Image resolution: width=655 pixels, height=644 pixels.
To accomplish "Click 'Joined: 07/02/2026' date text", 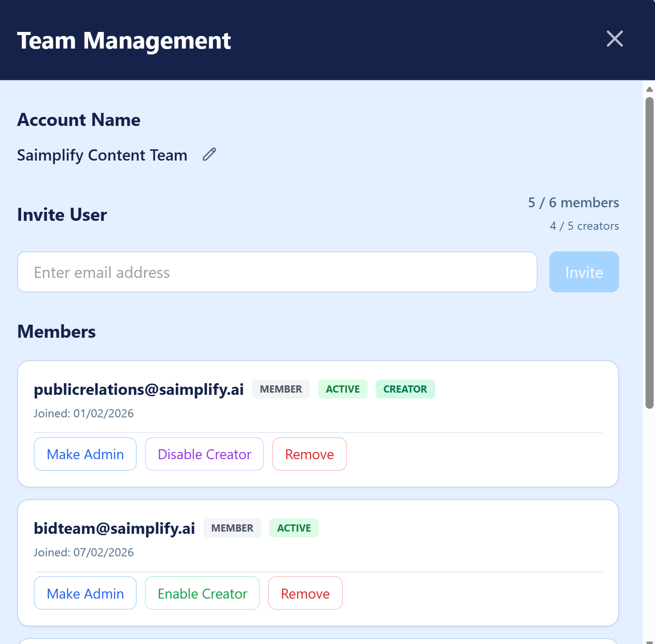I will [x=84, y=552].
